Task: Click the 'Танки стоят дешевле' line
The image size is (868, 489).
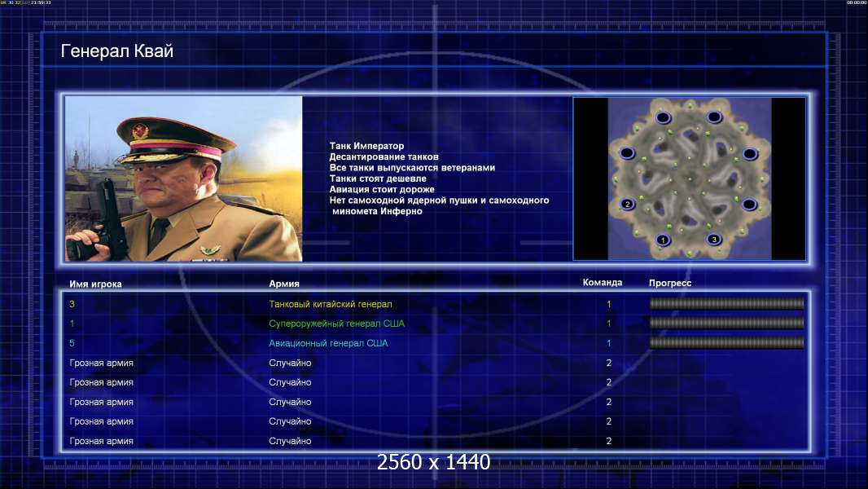Action: [x=378, y=178]
